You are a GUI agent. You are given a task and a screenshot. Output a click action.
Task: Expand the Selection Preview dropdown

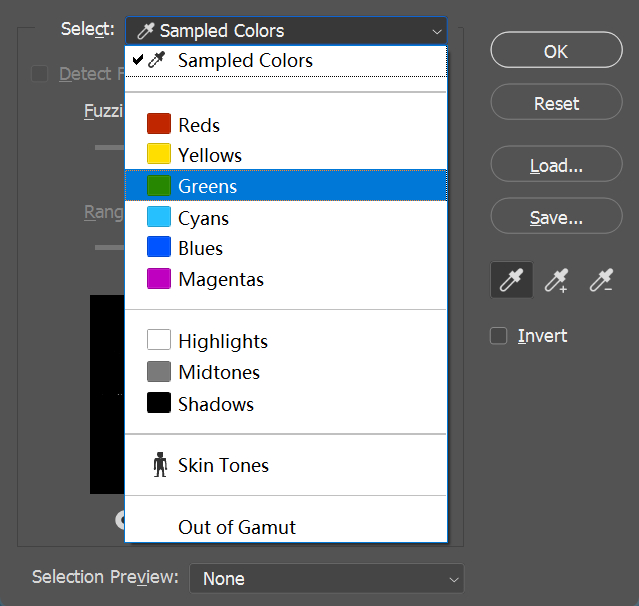pyautogui.click(x=327, y=578)
